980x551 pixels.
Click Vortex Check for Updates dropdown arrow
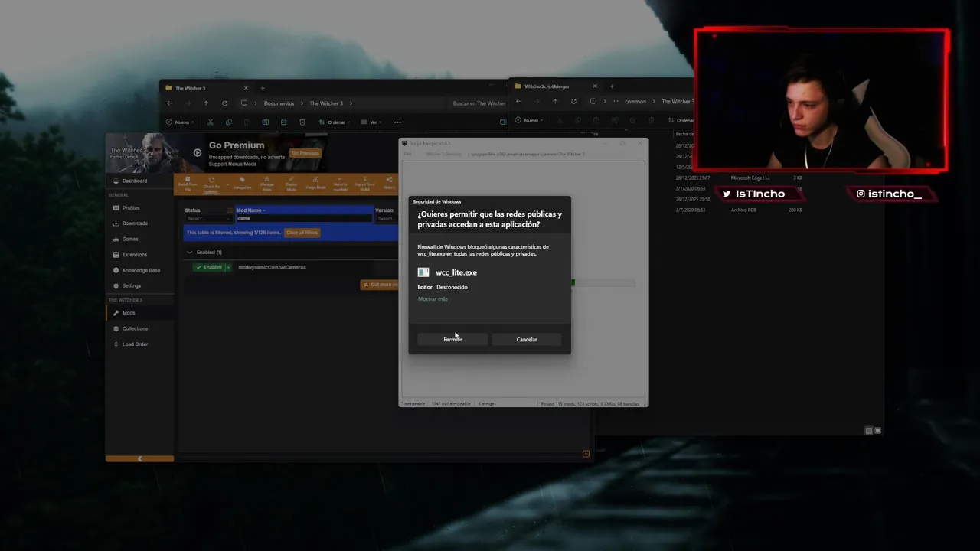click(x=227, y=185)
